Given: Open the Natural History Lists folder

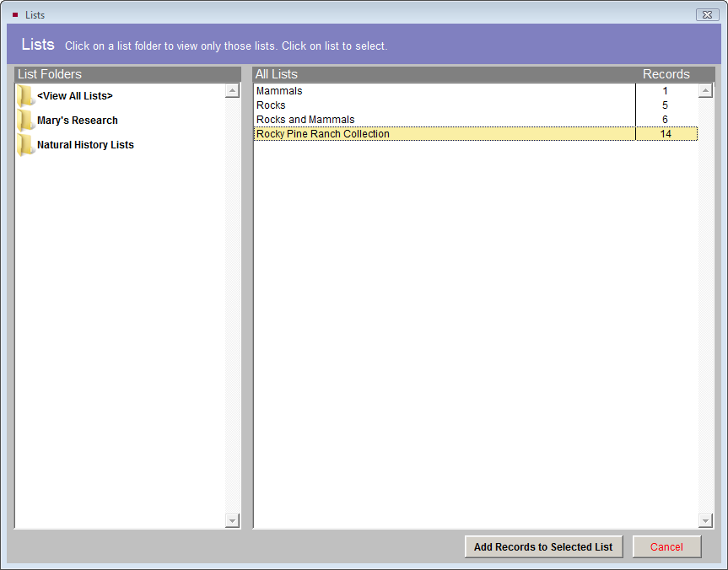Looking at the screenshot, I should point(85,144).
